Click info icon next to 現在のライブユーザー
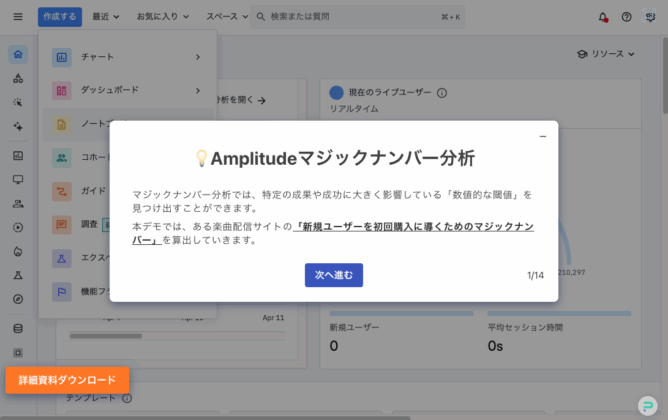This screenshot has height=420, width=668. click(442, 93)
